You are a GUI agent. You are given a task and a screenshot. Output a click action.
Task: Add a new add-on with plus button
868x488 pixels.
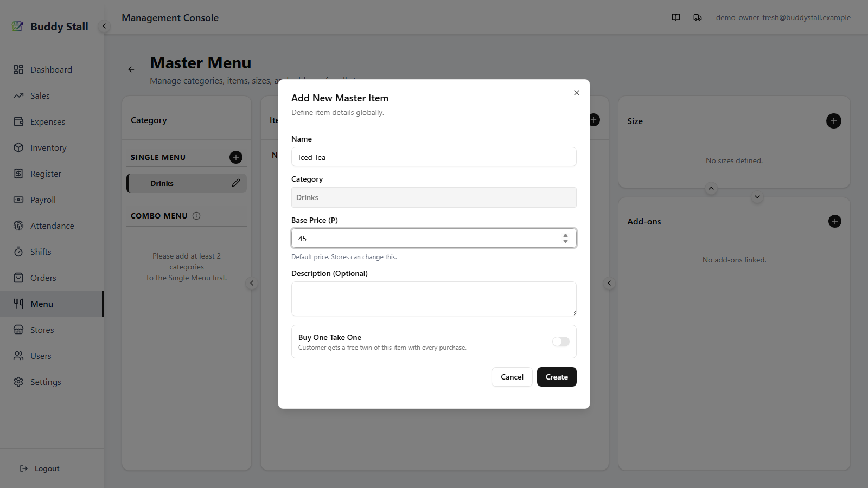835,221
